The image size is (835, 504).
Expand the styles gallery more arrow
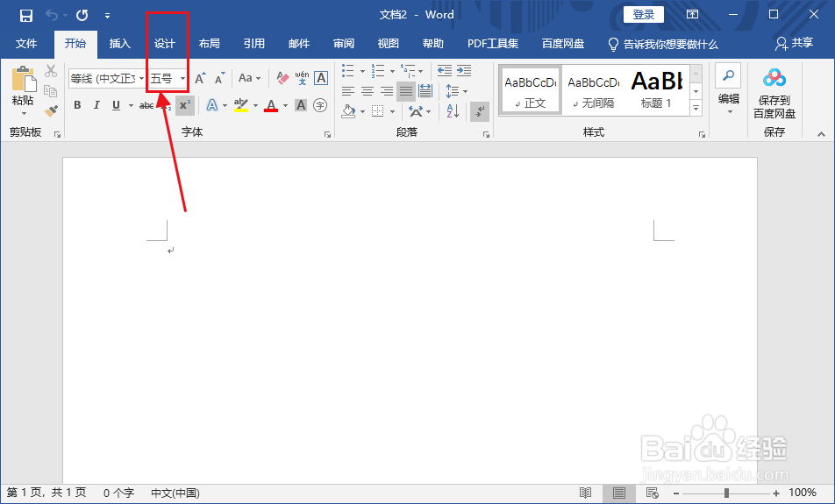(x=696, y=109)
